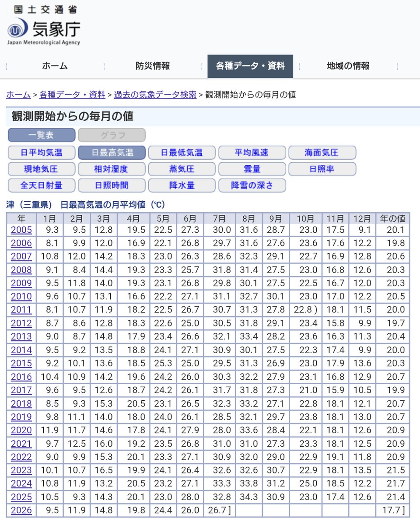
Task: Select the 現地気圧 element button
Action: [42, 169]
